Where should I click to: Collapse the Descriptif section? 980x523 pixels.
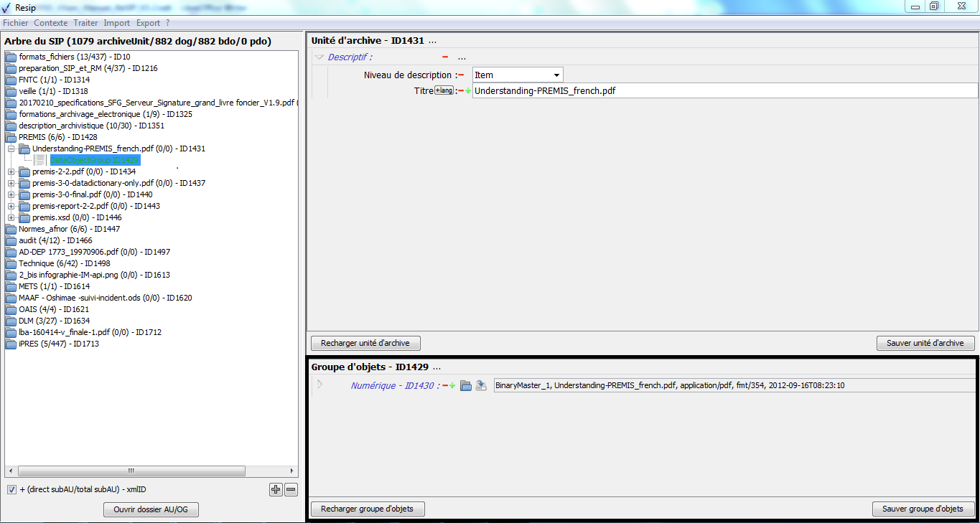click(319, 57)
